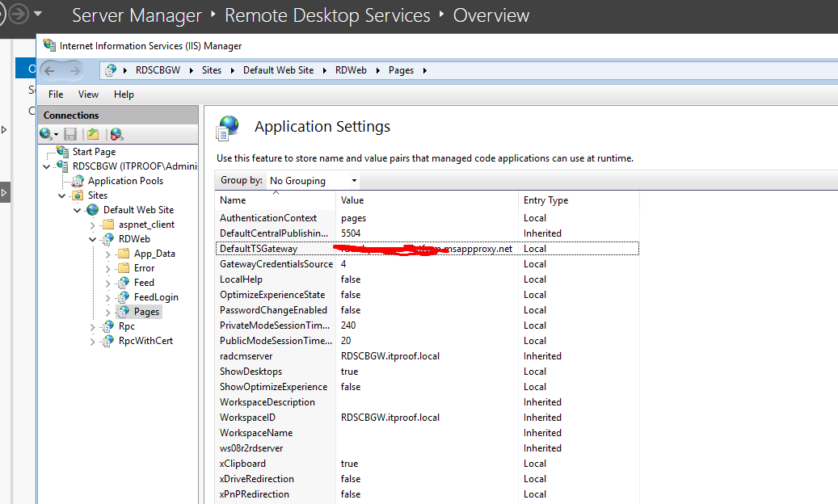Click the Sites breadcrumb in address bar

click(212, 70)
